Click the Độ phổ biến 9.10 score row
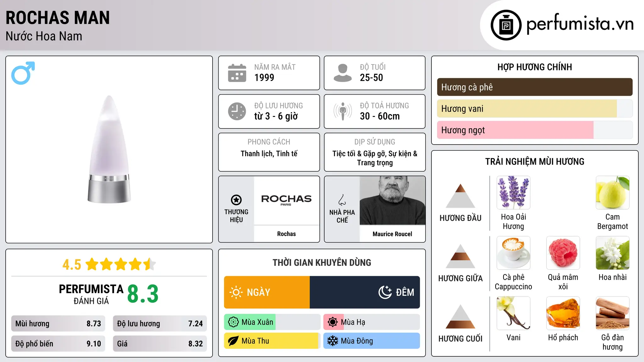 pyautogui.click(x=58, y=344)
